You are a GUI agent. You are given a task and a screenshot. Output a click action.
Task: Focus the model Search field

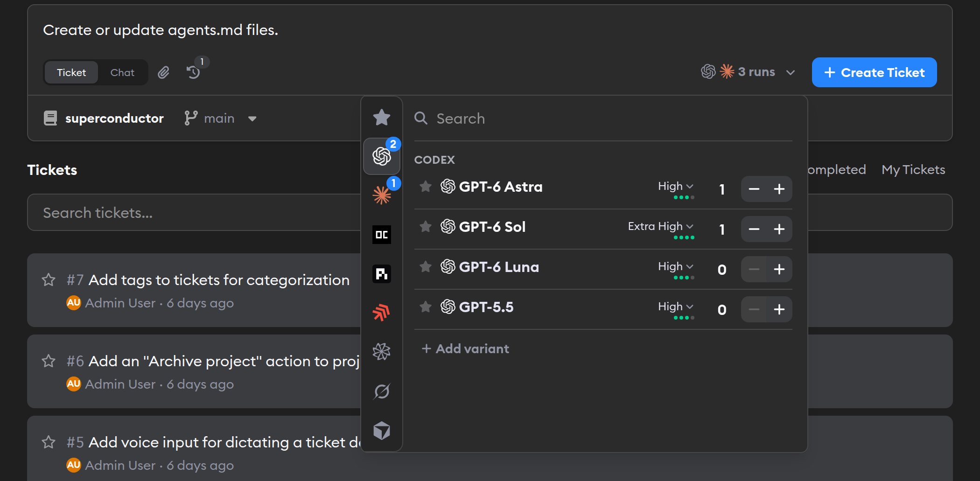[603, 119]
